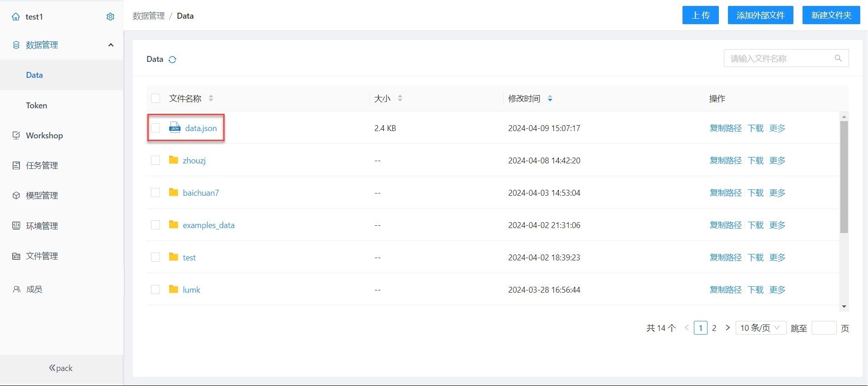Select all files with header checkbox
Image resolution: width=868 pixels, height=386 pixels.
(156, 98)
